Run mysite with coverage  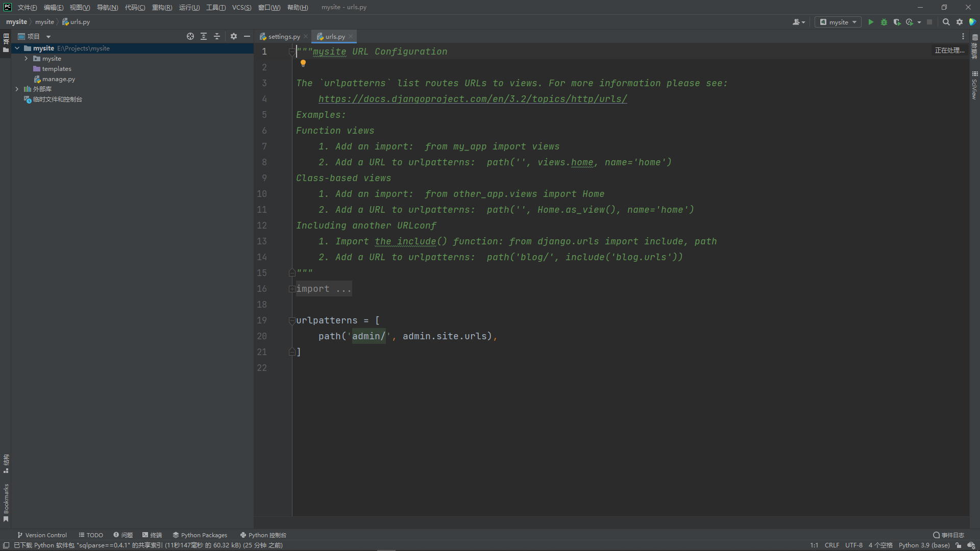click(897, 22)
